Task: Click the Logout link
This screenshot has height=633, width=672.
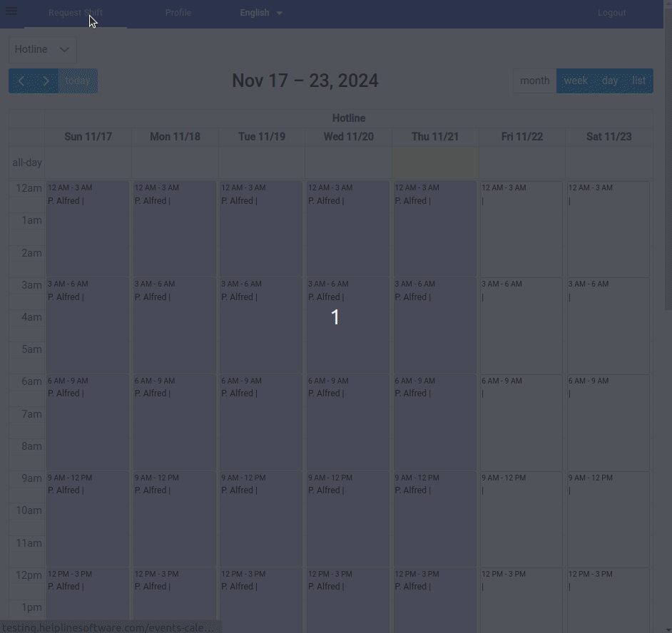Action: (611, 13)
